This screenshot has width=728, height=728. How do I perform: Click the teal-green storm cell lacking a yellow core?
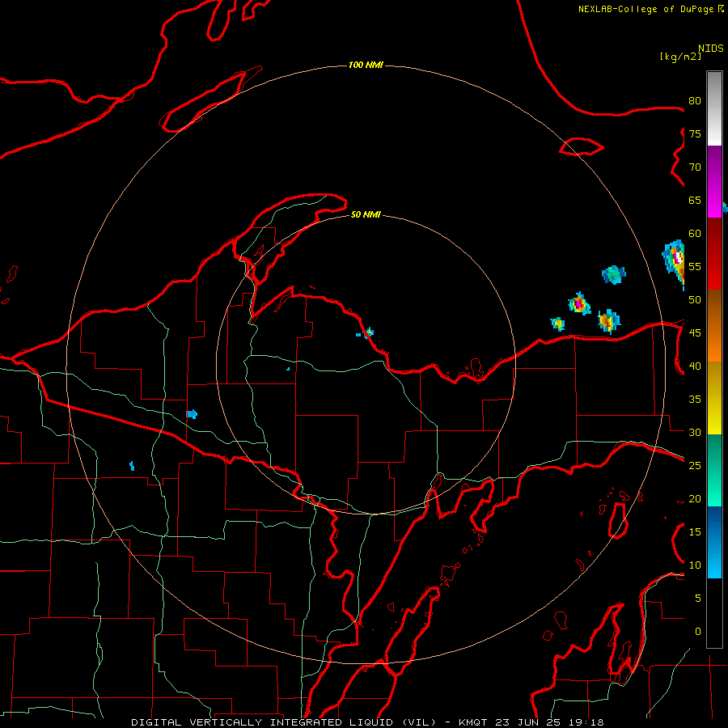[x=614, y=274]
